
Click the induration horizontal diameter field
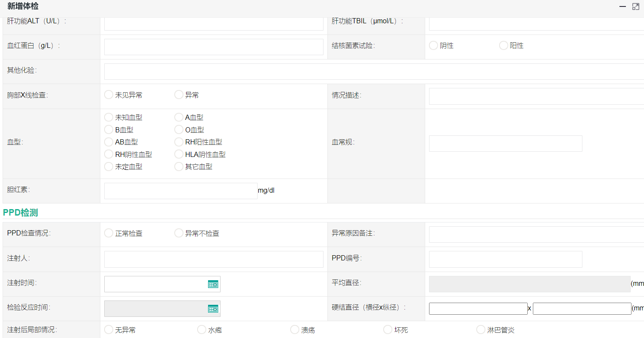[478, 309]
